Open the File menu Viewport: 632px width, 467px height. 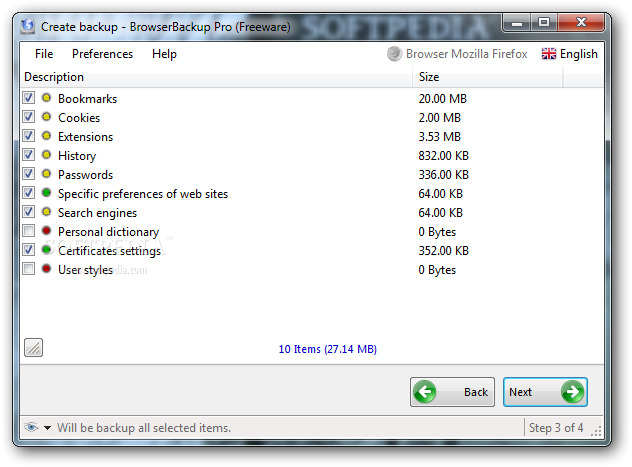44,54
